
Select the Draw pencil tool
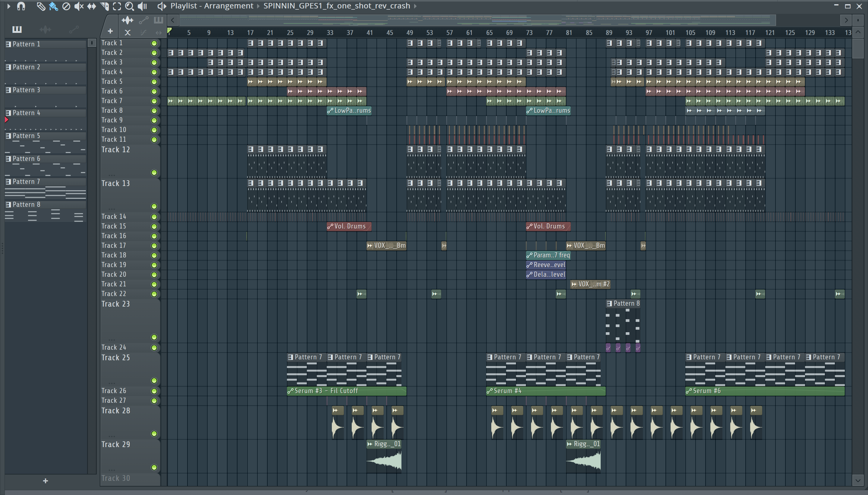pos(41,6)
